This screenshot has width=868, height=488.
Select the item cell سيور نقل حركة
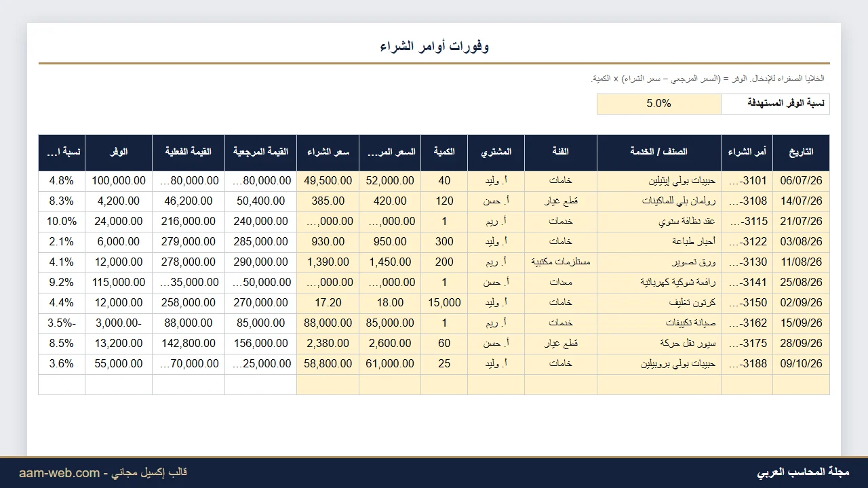(658, 344)
